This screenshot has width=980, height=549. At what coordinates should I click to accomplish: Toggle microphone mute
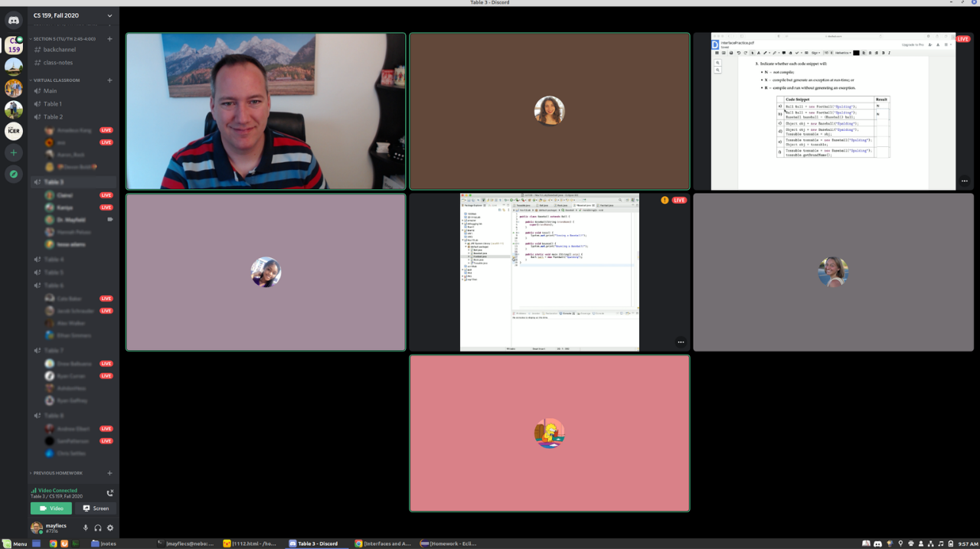point(85,528)
